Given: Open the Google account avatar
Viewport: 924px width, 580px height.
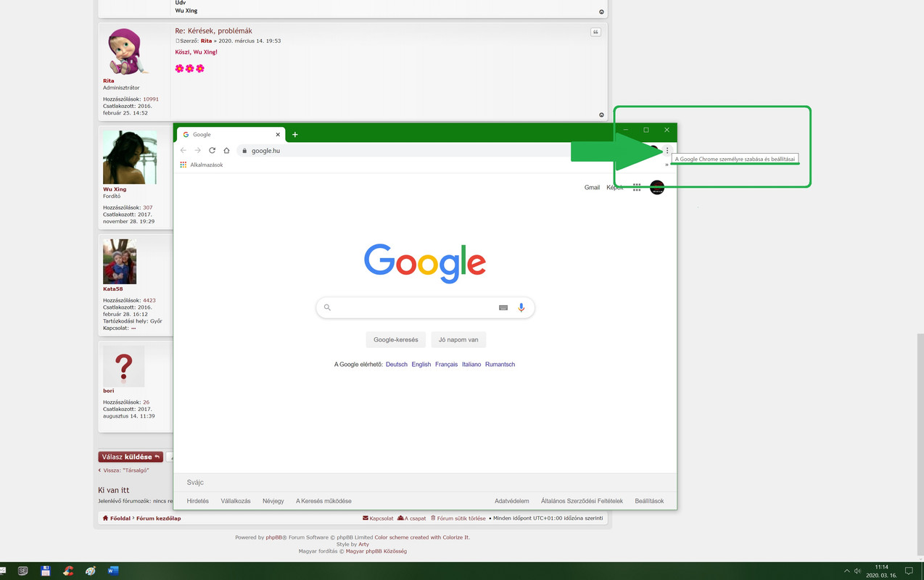Looking at the screenshot, I should click(657, 187).
